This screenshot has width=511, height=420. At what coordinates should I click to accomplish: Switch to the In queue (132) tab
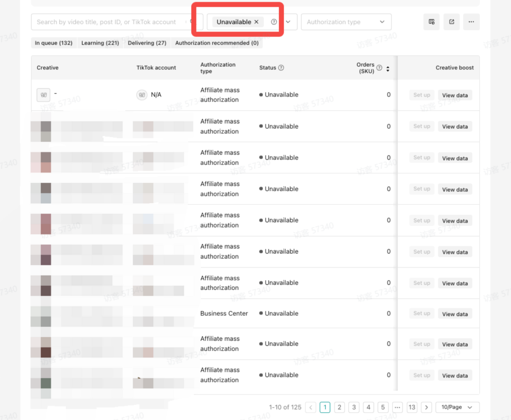click(x=53, y=43)
